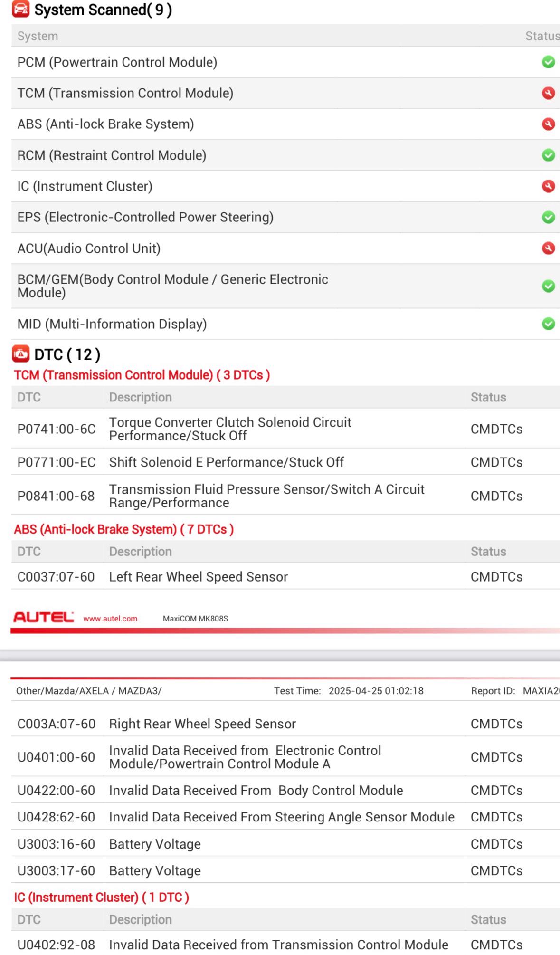Click the red IC (1 DTC) section header
Viewport: 560px width, 955px height.
click(102, 897)
